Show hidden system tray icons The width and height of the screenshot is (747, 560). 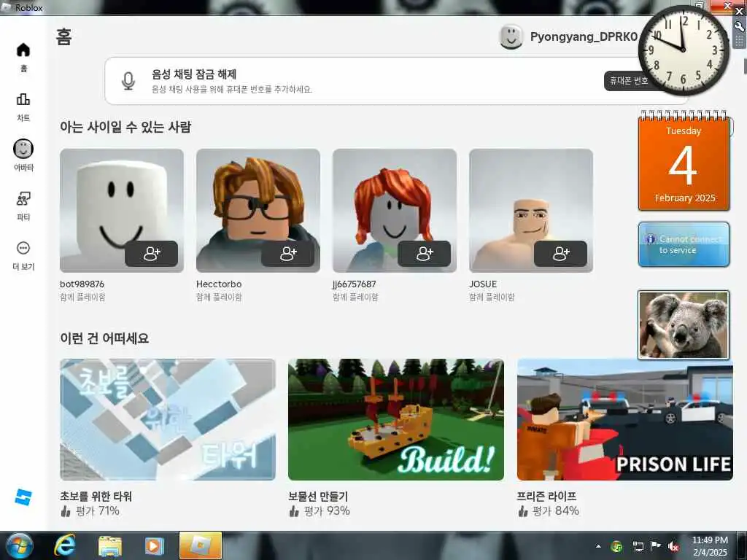[x=598, y=546]
